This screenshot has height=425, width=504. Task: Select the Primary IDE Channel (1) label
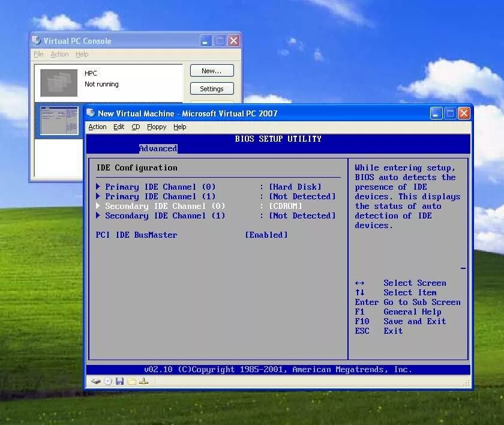click(160, 196)
